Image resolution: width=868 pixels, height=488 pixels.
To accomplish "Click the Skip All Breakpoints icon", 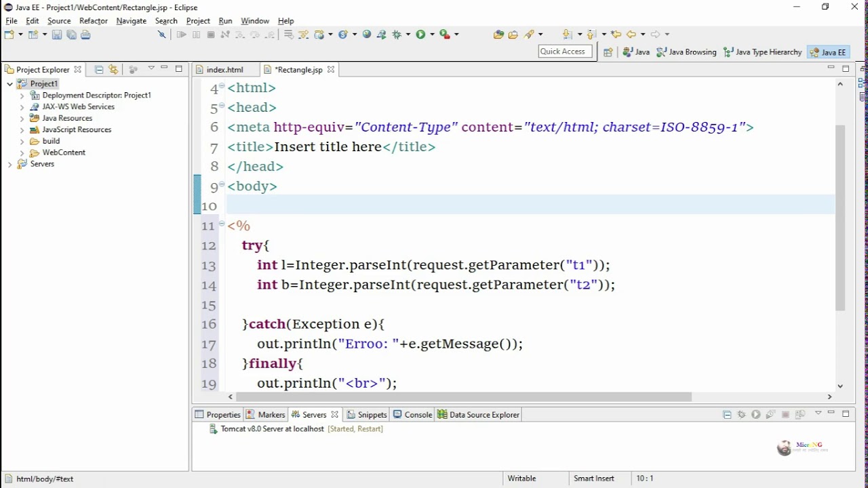I will pyautogui.click(x=161, y=34).
